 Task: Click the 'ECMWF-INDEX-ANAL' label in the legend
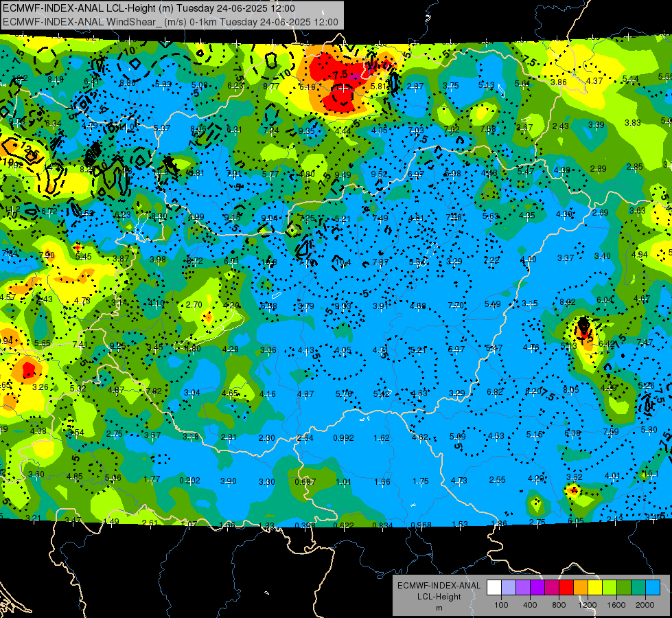pyautogui.click(x=439, y=586)
